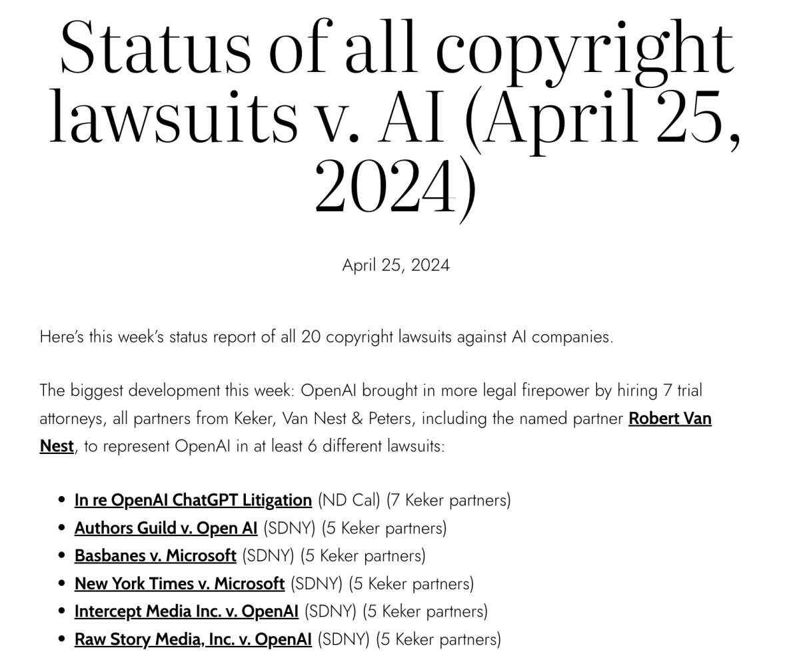Open the Basbanes v. Microsoft case link
799x672 pixels.
155,556
